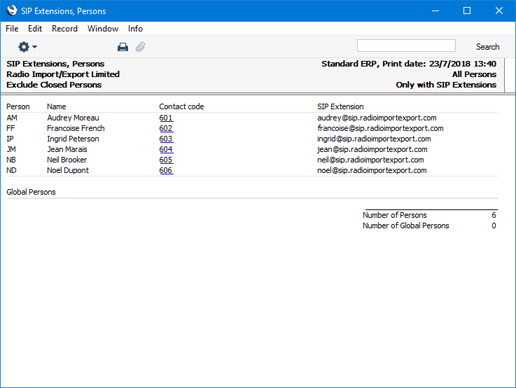Screen dimensions: 516x388
Task: Select the name Neil Brooker
Action: coord(67,160)
